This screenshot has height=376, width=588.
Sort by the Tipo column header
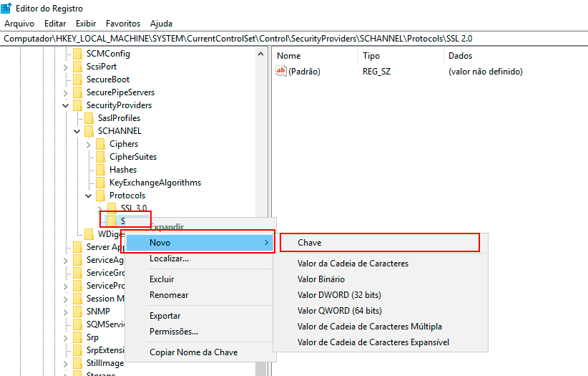click(401, 56)
